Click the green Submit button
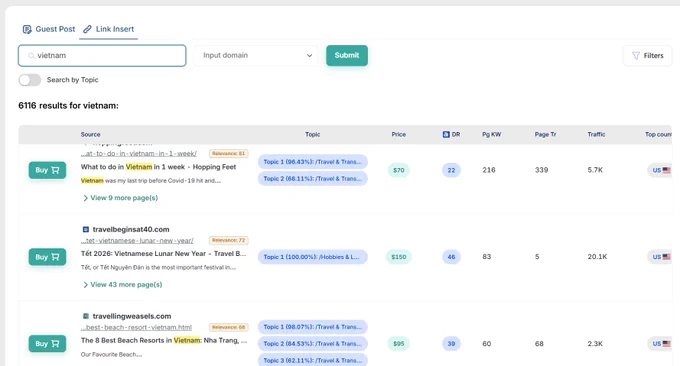The height and width of the screenshot is (366, 680). pyautogui.click(x=347, y=56)
